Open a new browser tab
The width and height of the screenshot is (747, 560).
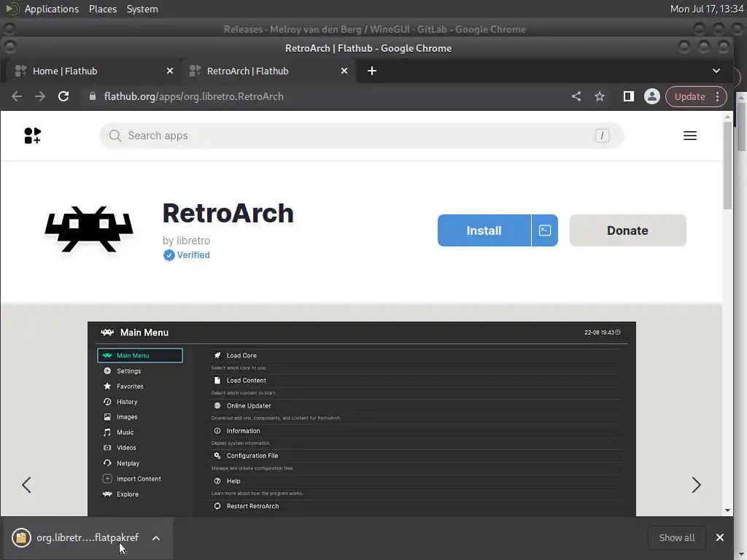coord(372,71)
